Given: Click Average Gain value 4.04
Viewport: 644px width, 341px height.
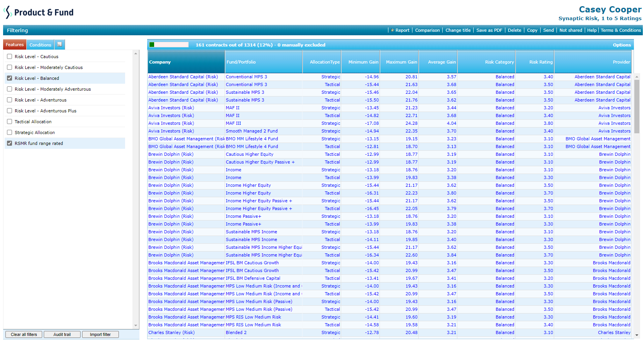Looking at the screenshot, I should [452, 123].
